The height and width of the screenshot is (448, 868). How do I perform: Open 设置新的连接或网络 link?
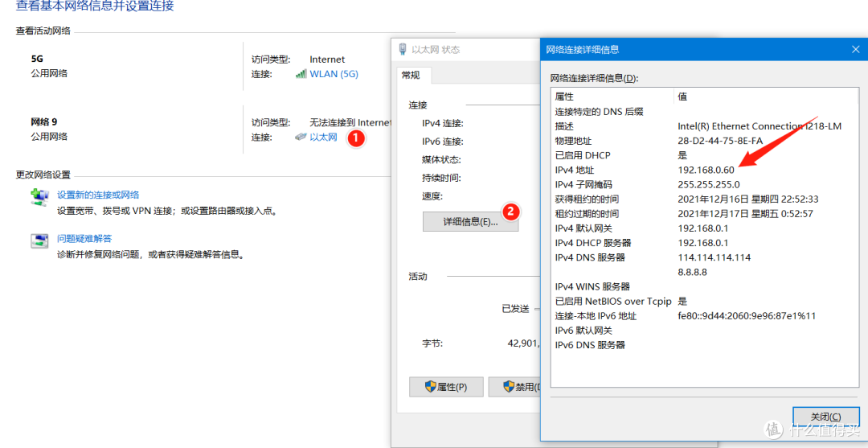[98, 195]
